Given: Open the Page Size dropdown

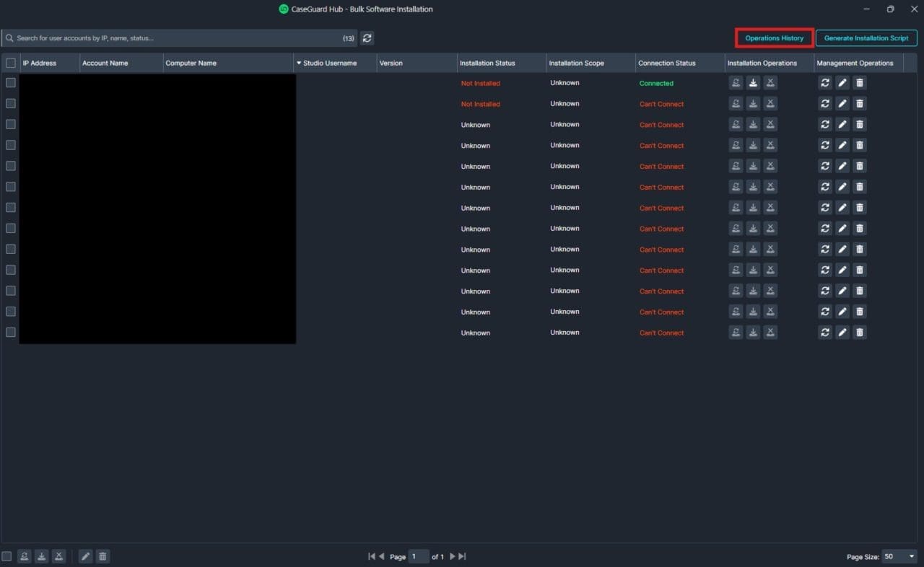Looking at the screenshot, I should coord(899,556).
